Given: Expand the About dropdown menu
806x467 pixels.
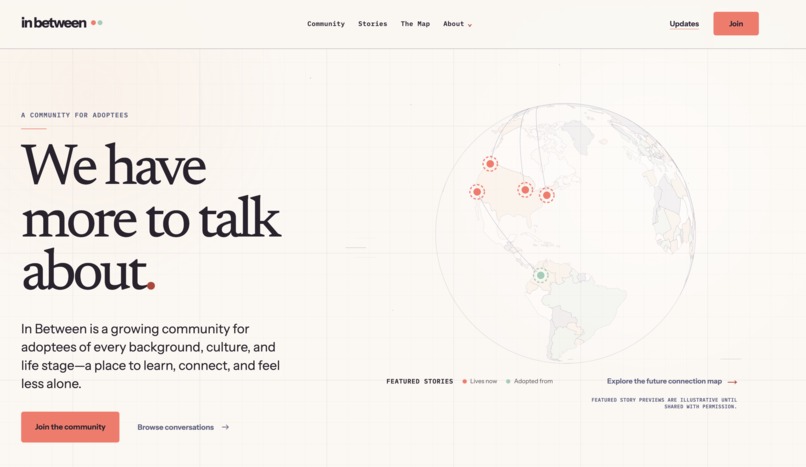Looking at the screenshot, I should click(x=457, y=24).
